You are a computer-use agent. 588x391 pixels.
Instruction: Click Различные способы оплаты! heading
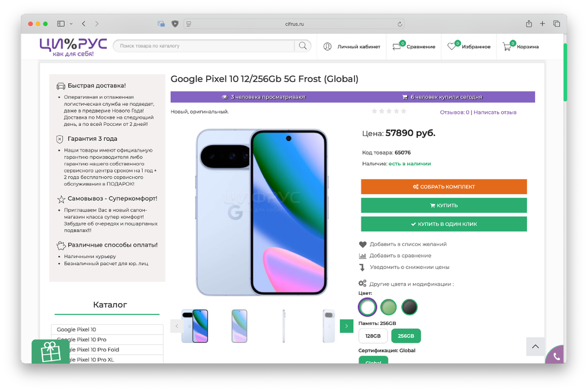112,245
